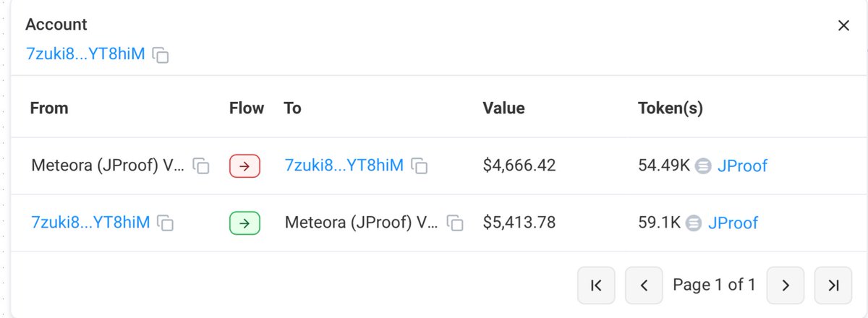Click the green inflow arrow icon
The width and height of the screenshot is (868, 318).
(x=244, y=223)
